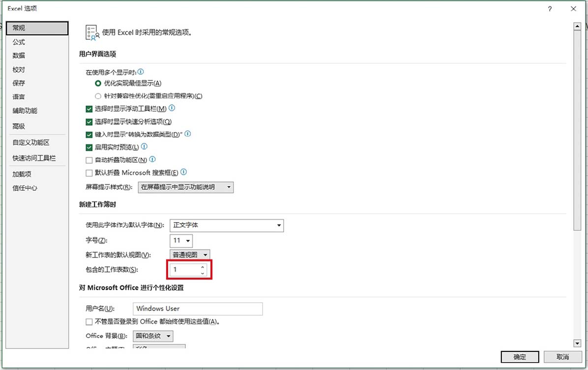Open the 普通视图 default view dropdown
Screen dimensions: 588x370
point(190,255)
